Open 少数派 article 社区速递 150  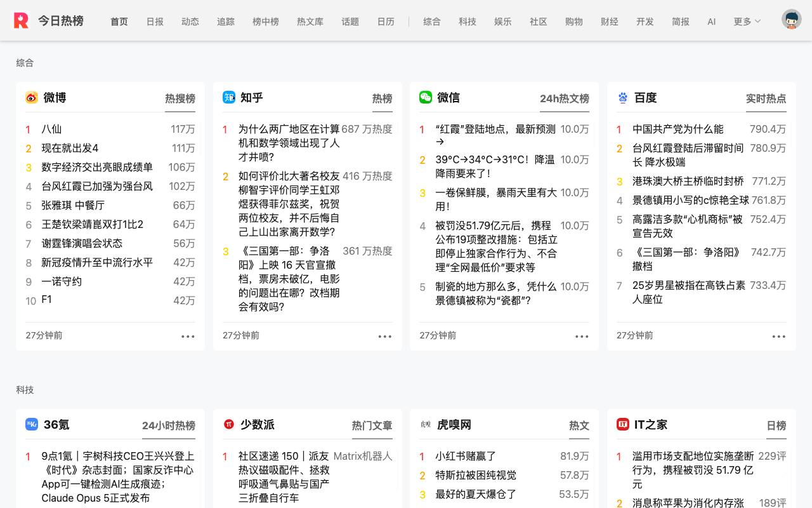pyautogui.click(x=284, y=477)
